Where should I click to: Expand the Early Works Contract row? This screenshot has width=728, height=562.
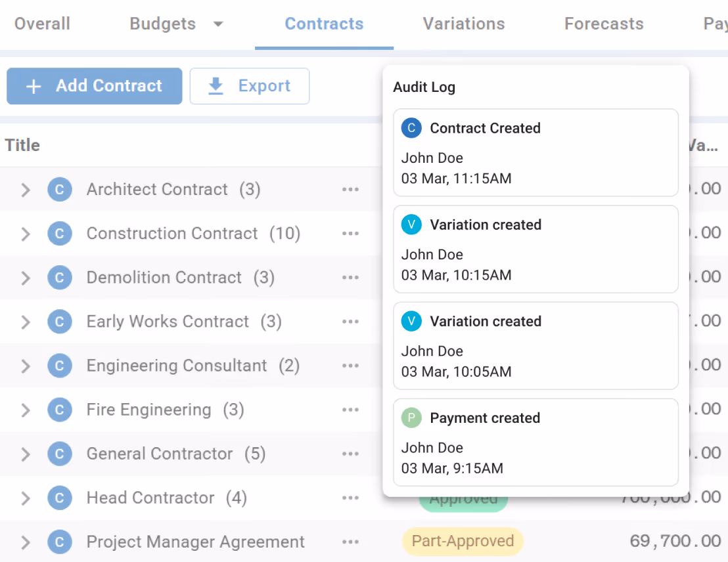(26, 322)
